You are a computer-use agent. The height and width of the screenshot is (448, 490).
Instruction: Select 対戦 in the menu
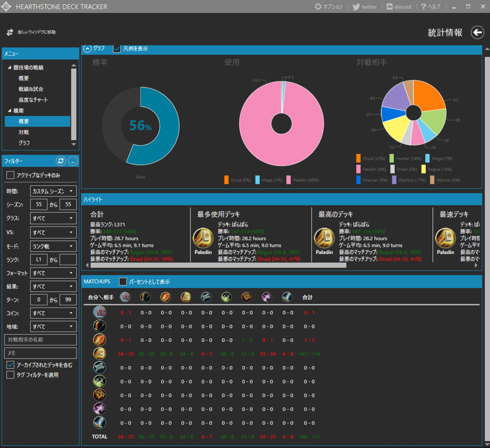click(24, 132)
